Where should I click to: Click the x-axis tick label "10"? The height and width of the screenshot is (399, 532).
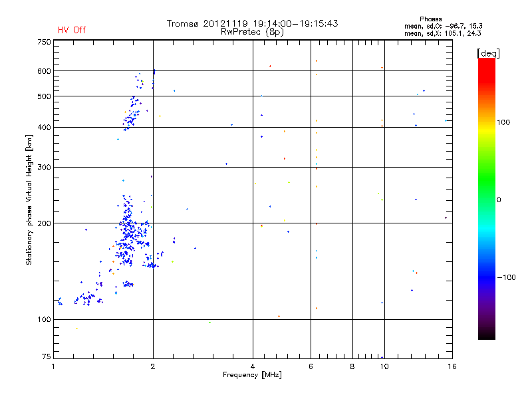pos(384,366)
